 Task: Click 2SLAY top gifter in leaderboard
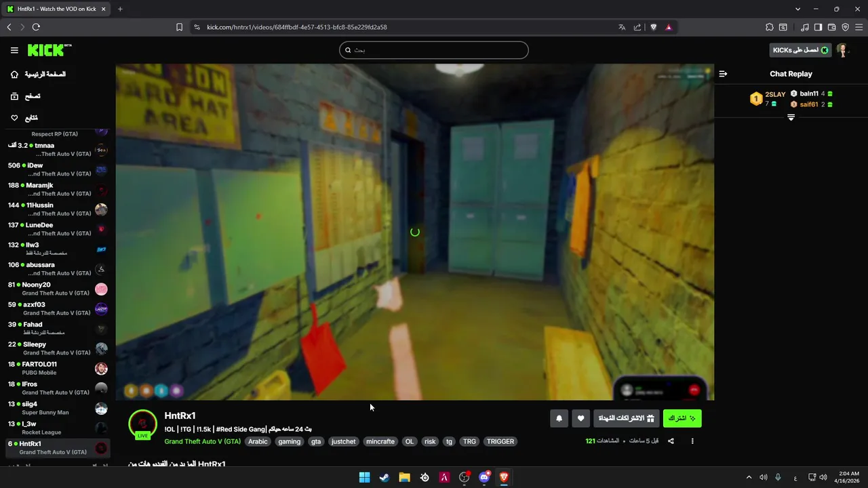click(768, 99)
